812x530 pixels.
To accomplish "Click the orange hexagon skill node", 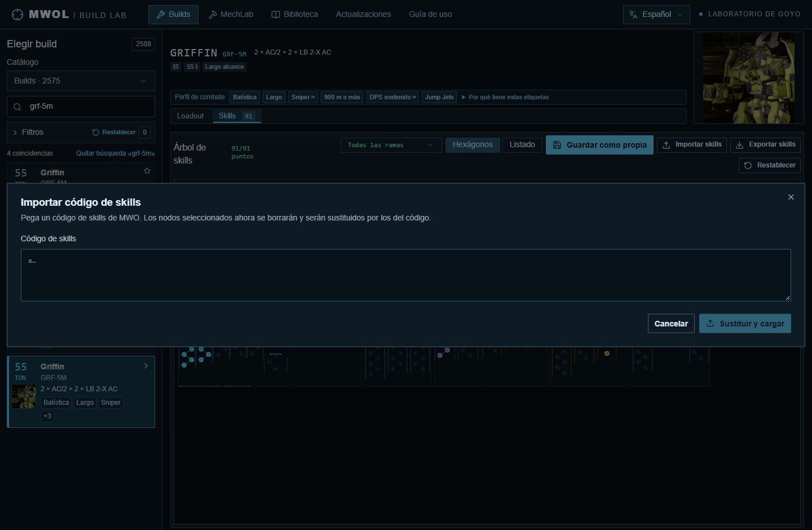I will (x=607, y=354).
